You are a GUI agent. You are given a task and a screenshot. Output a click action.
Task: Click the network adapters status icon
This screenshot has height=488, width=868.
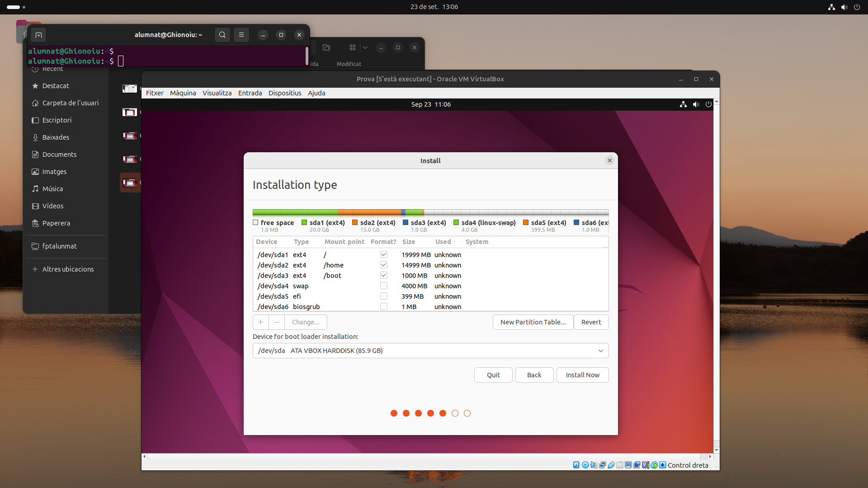coord(602,465)
